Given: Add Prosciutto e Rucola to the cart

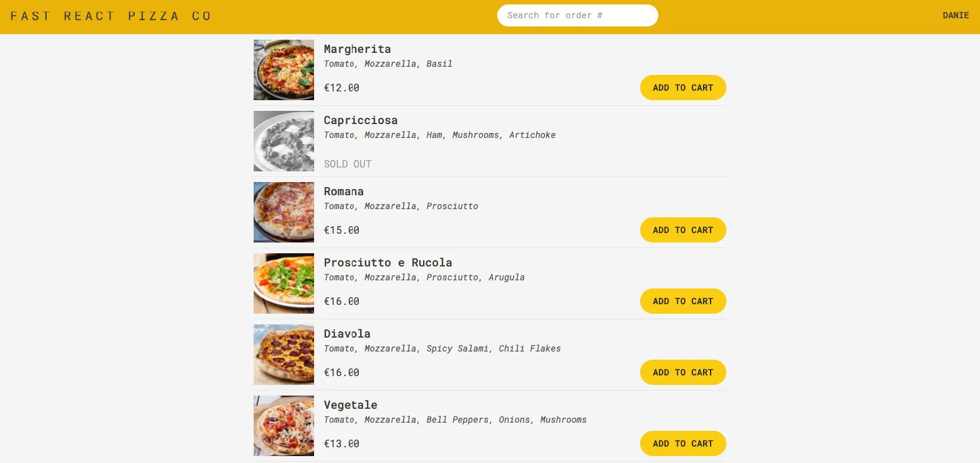Looking at the screenshot, I should coord(683,301).
